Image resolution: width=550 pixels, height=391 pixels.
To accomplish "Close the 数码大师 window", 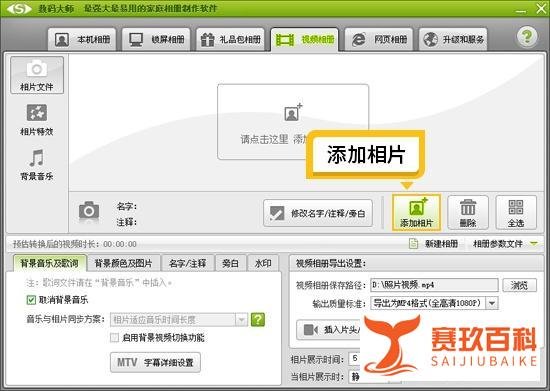I will [541, 8].
